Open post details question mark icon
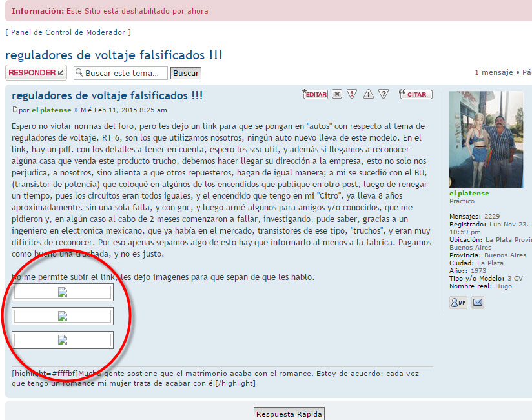Image resolution: width=532 pixels, height=420 pixels. pyautogui.click(x=384, y=94)
